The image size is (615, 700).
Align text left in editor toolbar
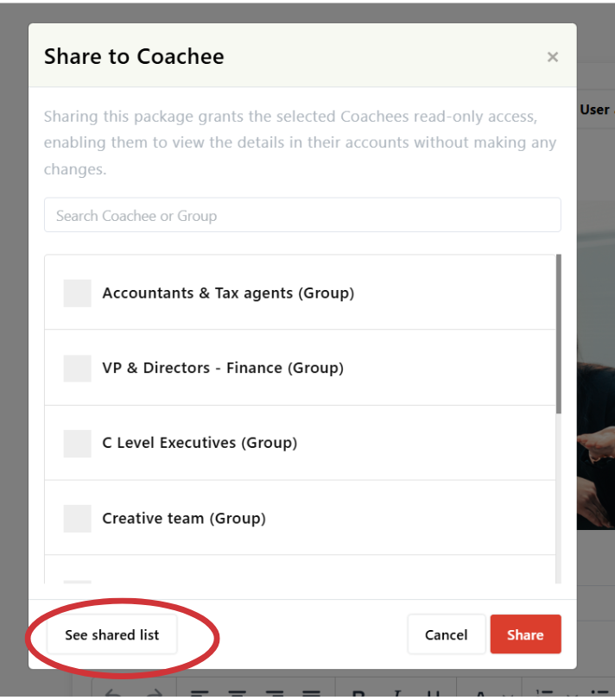click(x=200, y=693)
